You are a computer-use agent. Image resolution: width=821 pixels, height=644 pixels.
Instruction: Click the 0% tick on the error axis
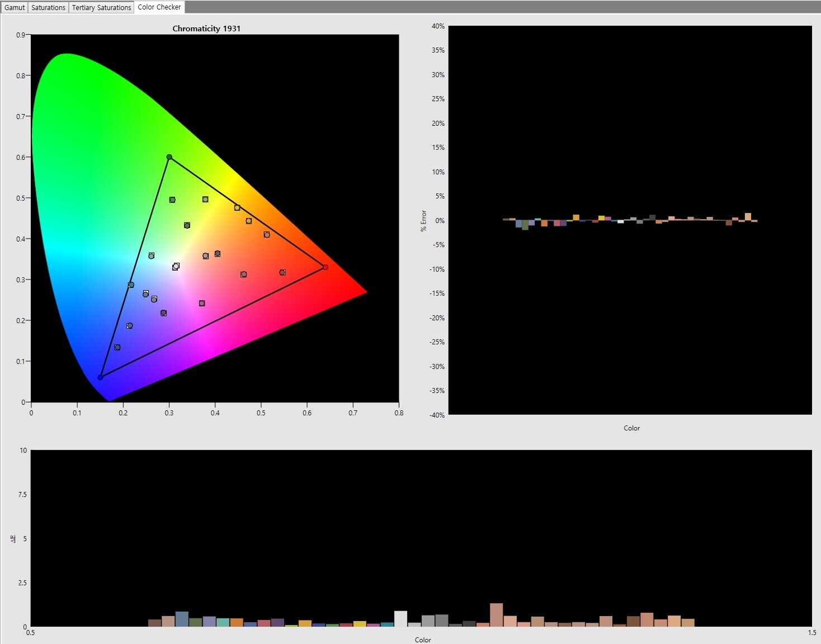[440, 221]
